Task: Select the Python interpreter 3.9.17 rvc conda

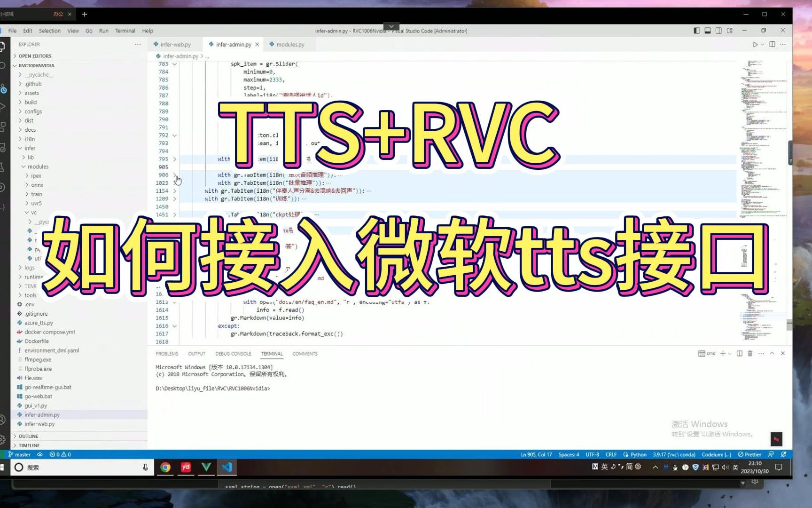Action: 673,454
